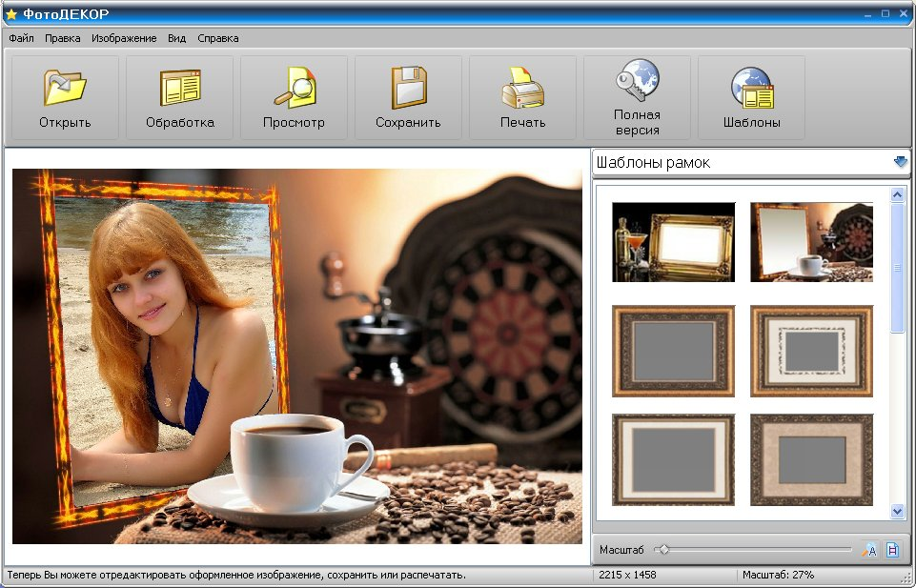Image resolution: width=916 pixels, height=588 pixels.
Task: Open the Изображение menu
Action: tap(124, 38)
